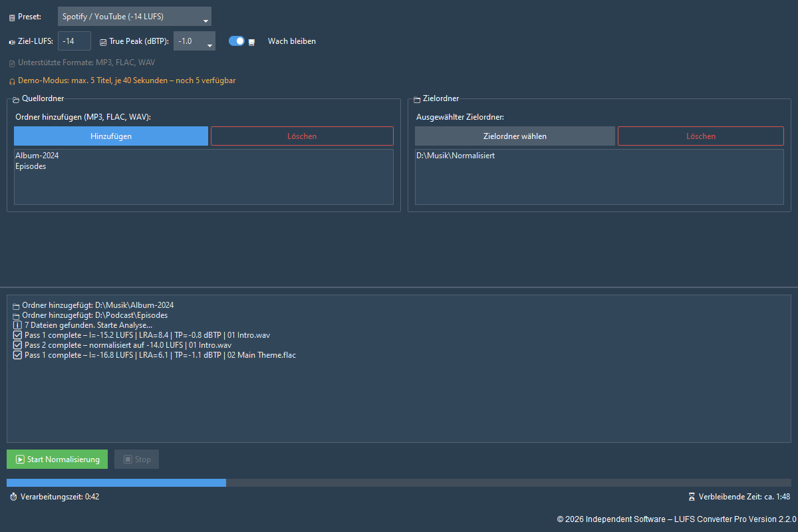This screenshot has height=532, width=798.
Task: Open the Preset dropdown Spotify / YouTube
Action: [134, 17]
